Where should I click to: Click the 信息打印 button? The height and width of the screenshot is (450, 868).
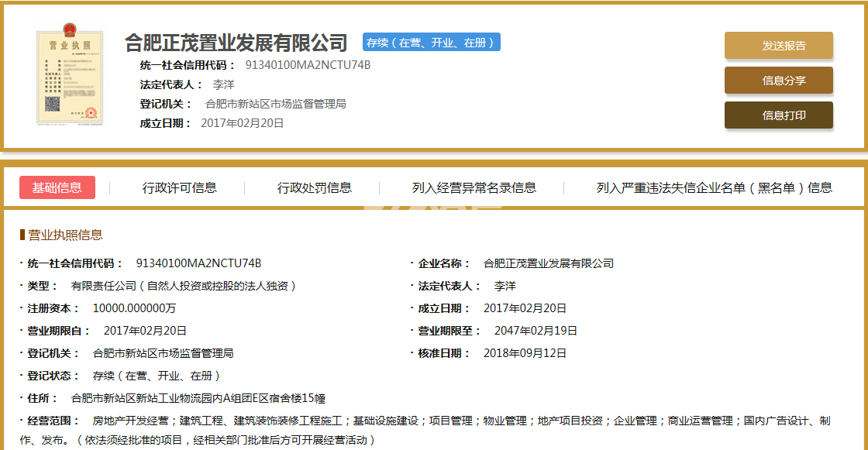(778, 115)
